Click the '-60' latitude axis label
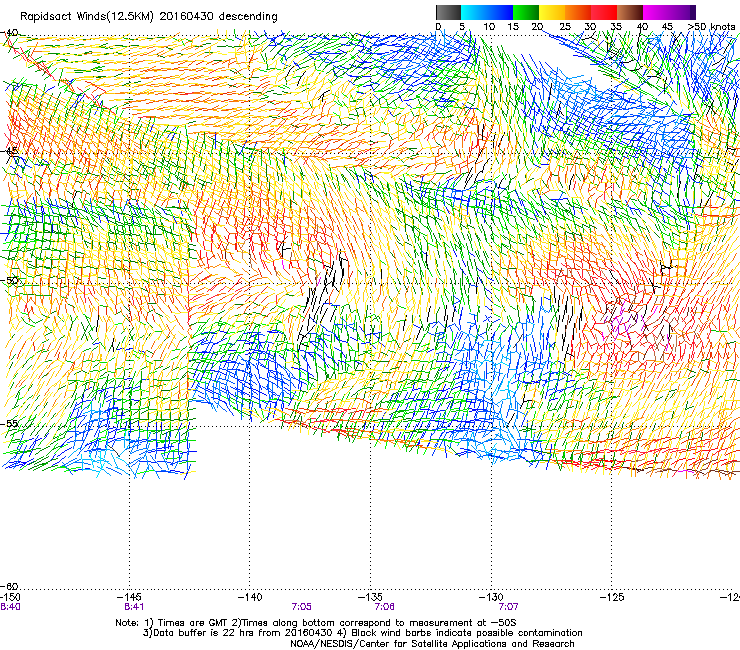Viewport: 740px width, 650px height. 9,587
